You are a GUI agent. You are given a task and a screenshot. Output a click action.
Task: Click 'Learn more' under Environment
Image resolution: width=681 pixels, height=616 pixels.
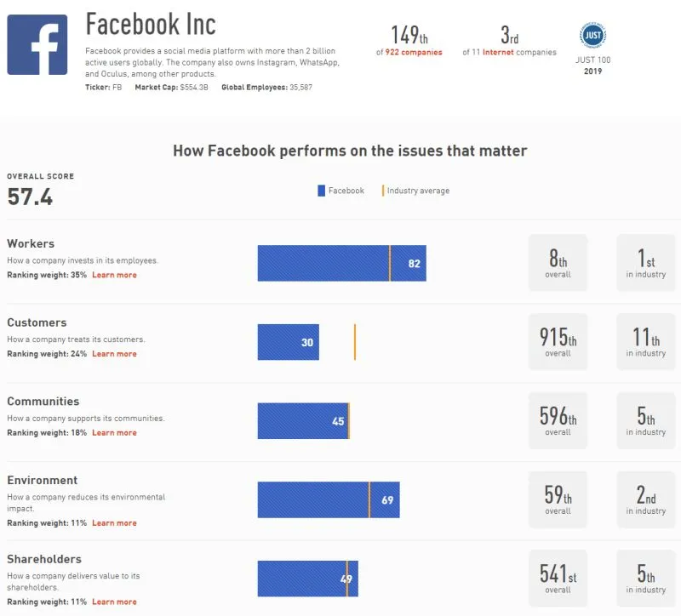click(114, 523)
